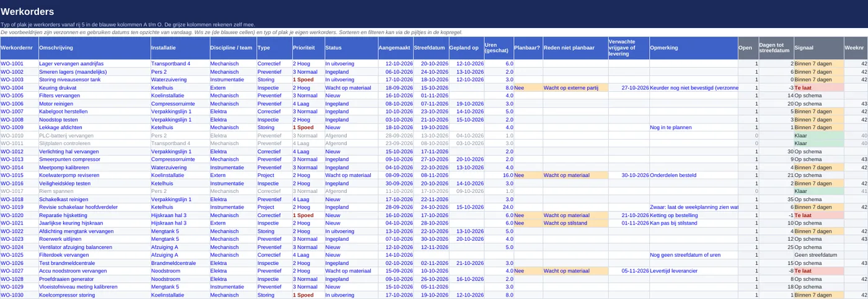The height and width of the screenshot is (299, 868).
Task: Select Wacht op materiaal status in row WO-1004
Action: 350,87
